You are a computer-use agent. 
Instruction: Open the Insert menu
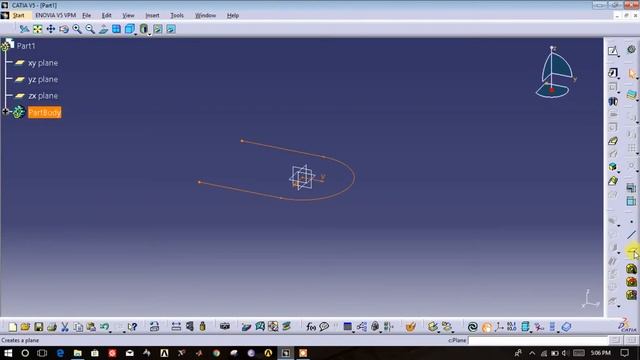coord(152,16)
